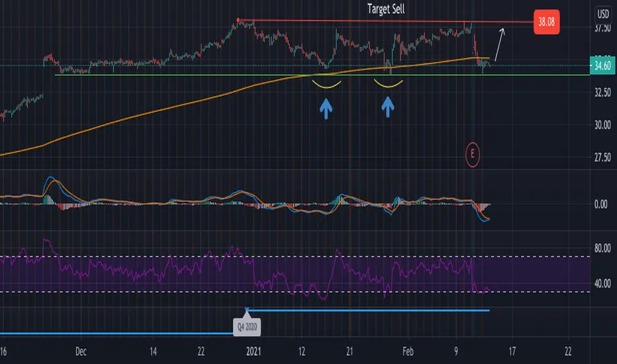Image resolution: width=617 pixels, height=364 pixels.
Task: Open the USD currency selector
Action: pos(603,15)
